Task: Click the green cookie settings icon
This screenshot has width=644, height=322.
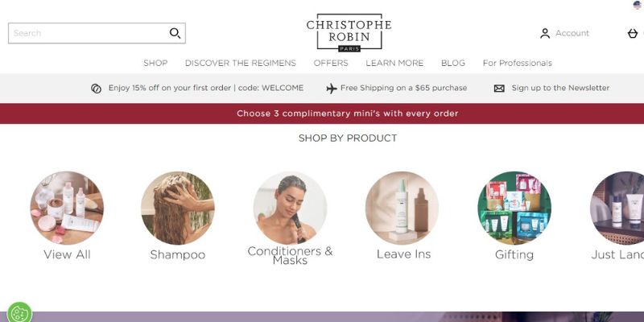Action: 19,314
